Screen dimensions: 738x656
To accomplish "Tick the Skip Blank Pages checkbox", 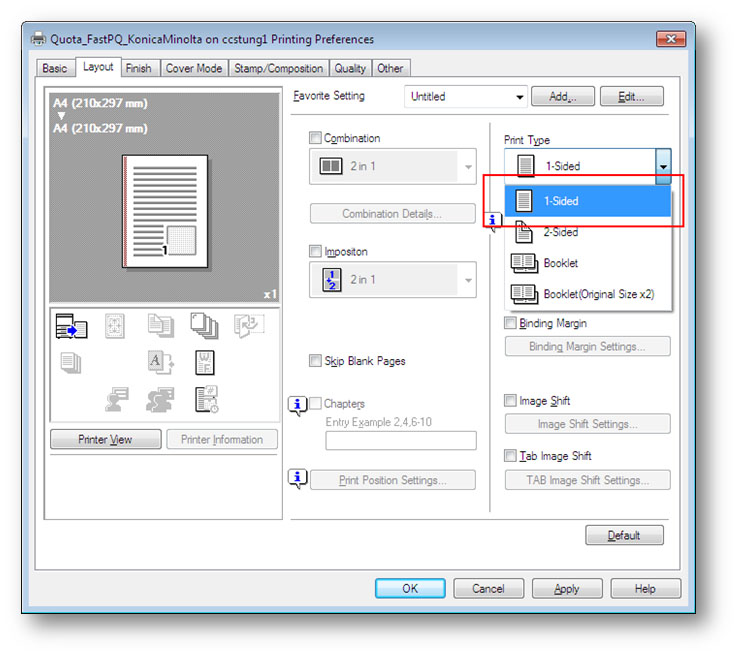I will point(316,361).
